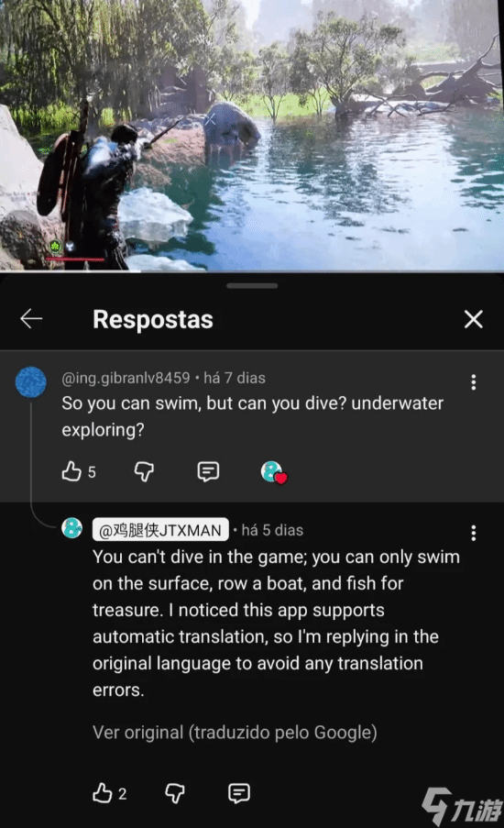Tap the game video player area
504x828 pixels.
252,135
